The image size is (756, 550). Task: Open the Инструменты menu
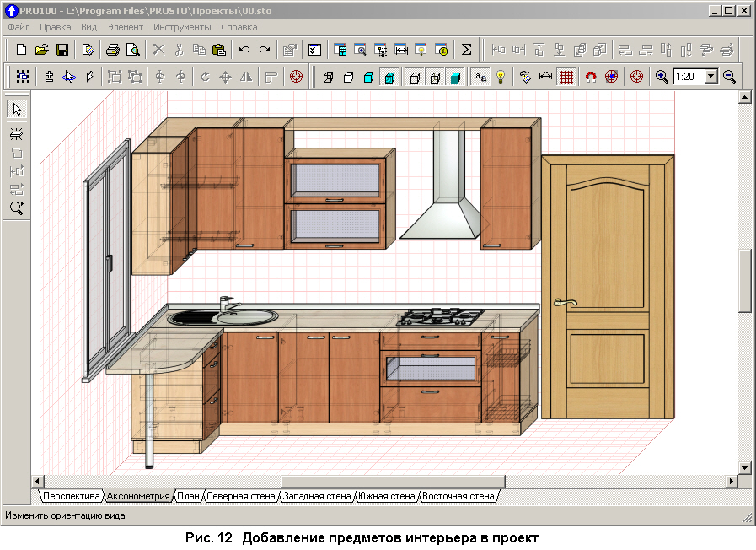pos(180,27)
